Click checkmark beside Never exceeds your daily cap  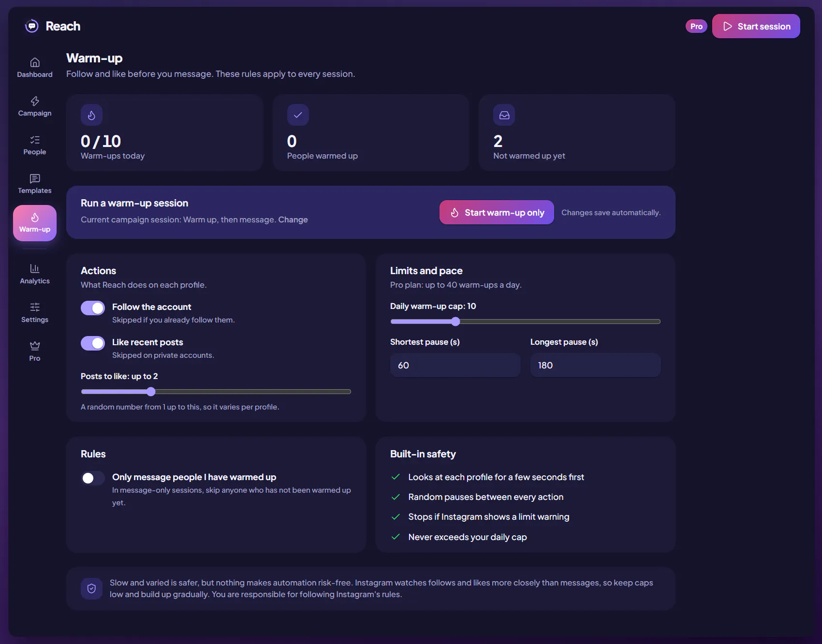coord(396,537)
